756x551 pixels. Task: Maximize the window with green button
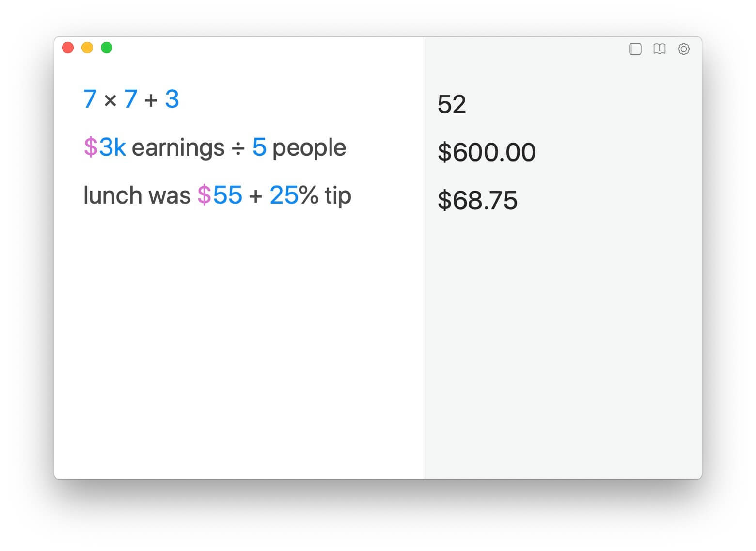pos(107,48)
